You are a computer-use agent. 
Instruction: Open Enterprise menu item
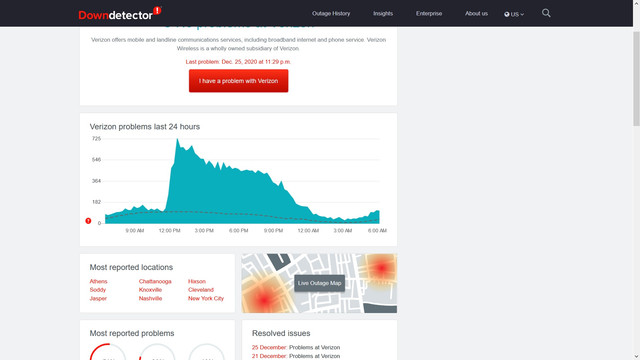coord(429,13)
